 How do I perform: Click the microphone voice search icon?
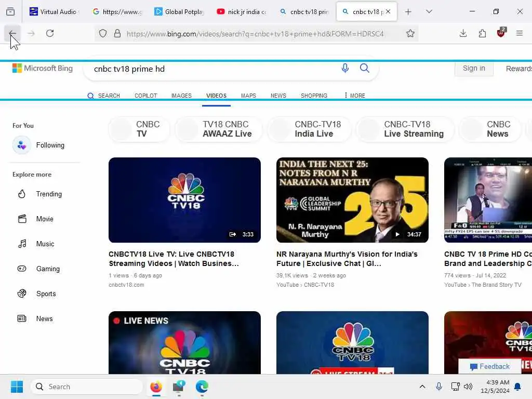(x=345, y=68)
